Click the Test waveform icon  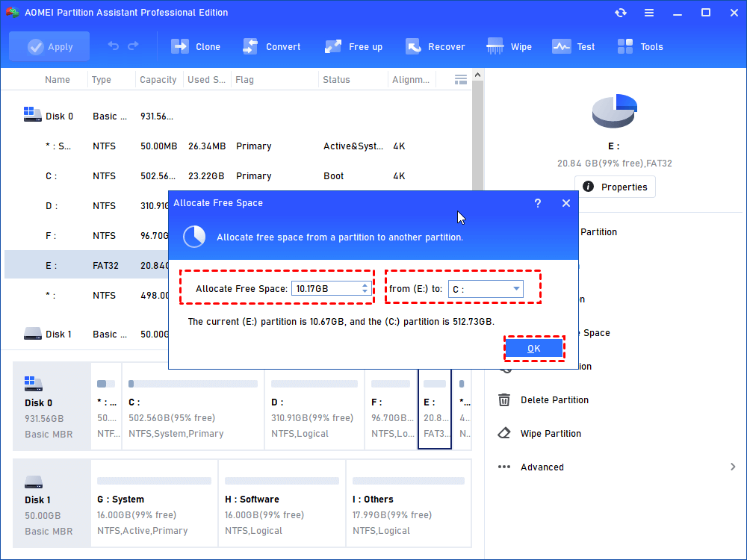pyautogui.click(x=561, y=46)
